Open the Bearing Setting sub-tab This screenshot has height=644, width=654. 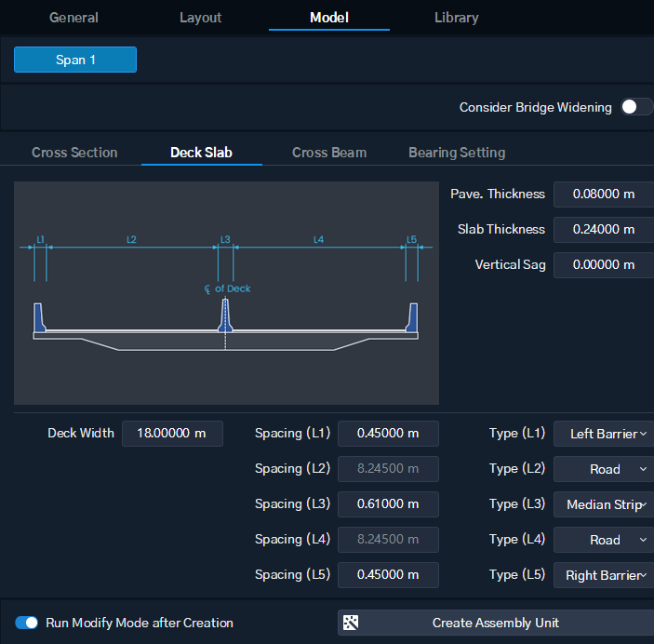[x=457, y=153]
